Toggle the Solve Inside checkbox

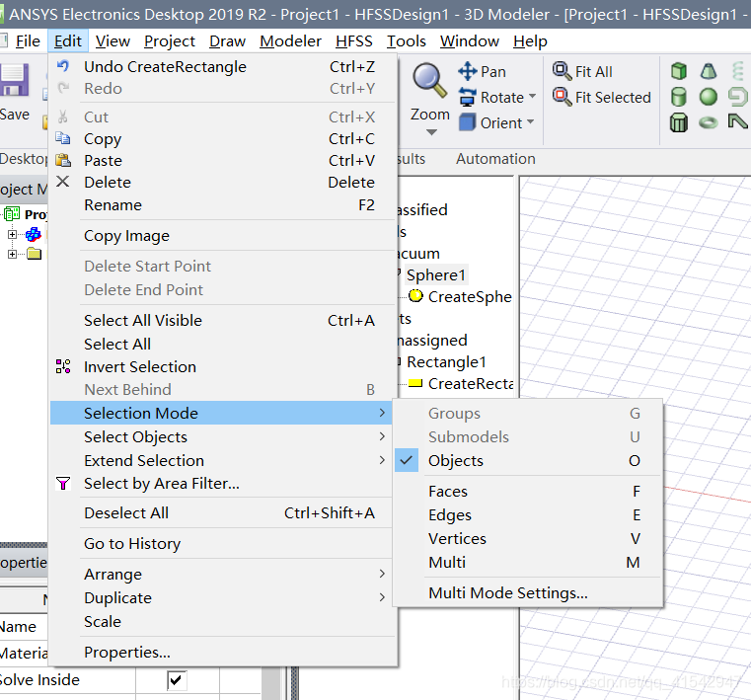(x=176, y=680)
